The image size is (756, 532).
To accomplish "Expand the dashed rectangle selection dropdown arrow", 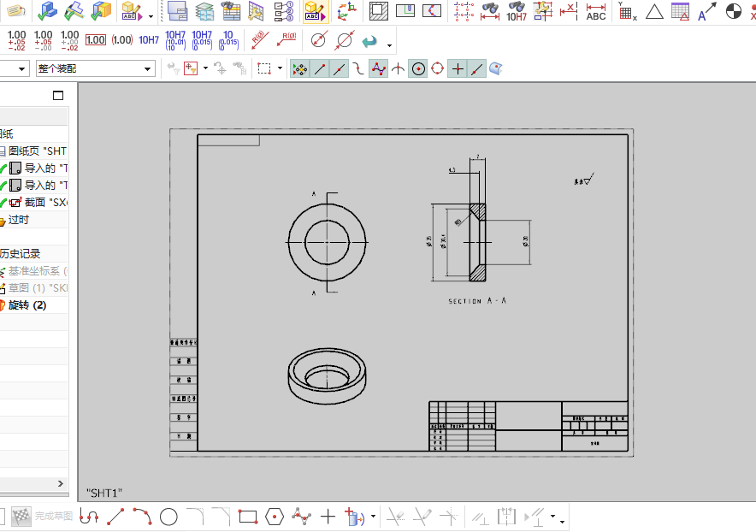I will (x=280, y=68).
